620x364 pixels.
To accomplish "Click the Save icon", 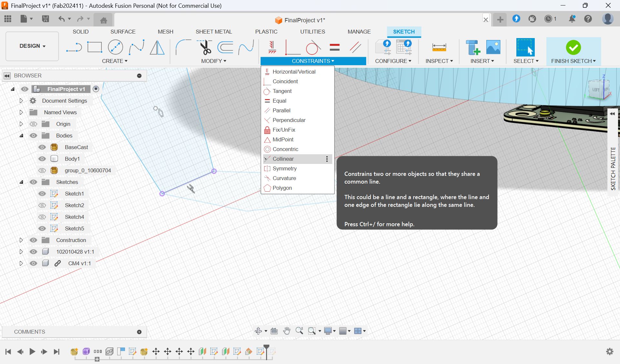I will pyautogui.click(x=46, y=19).
